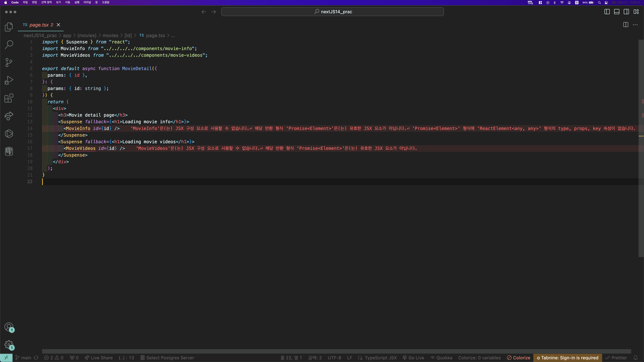This screenshot has height=362, width=644.
Task: Click 'Colorize: 0 variables' in the status bar
Action: pyautogui.click(x=479, y=358)
